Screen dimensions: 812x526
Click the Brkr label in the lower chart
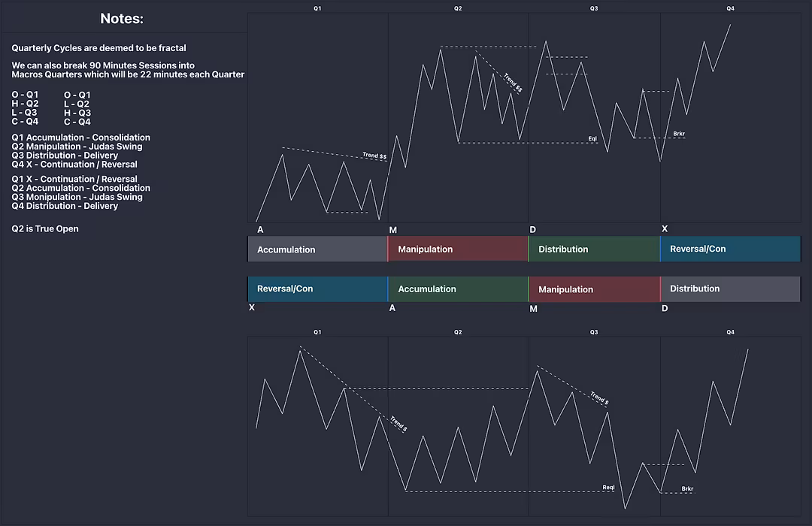coord(687,489)
